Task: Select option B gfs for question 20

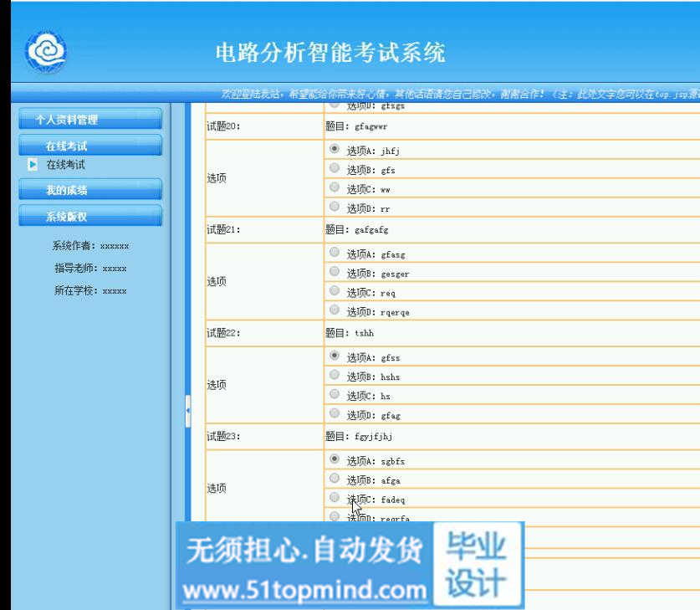Action: tap(335, 168)
